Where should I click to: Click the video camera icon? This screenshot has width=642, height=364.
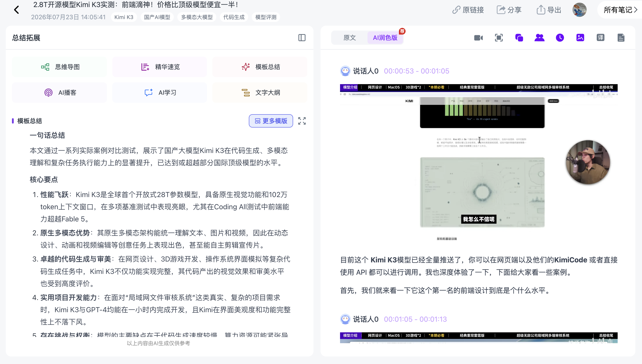478,38
